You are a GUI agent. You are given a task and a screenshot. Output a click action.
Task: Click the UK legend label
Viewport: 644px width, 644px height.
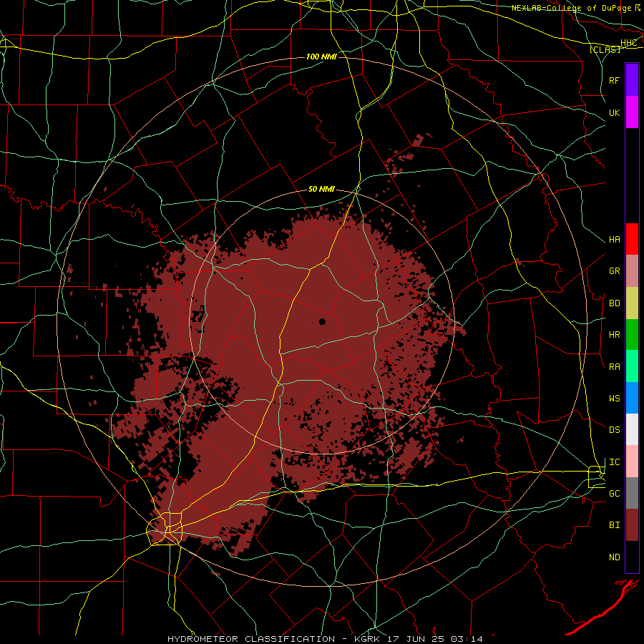click(614, 112)
